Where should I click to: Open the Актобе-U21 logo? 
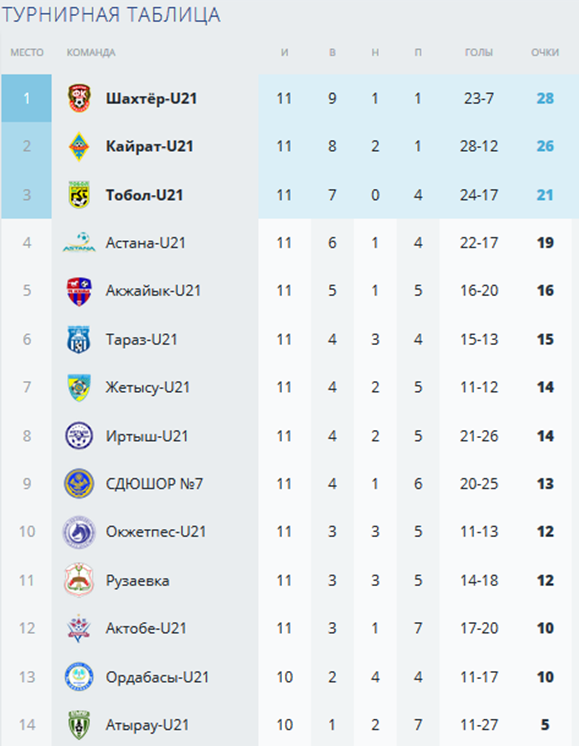79,628
